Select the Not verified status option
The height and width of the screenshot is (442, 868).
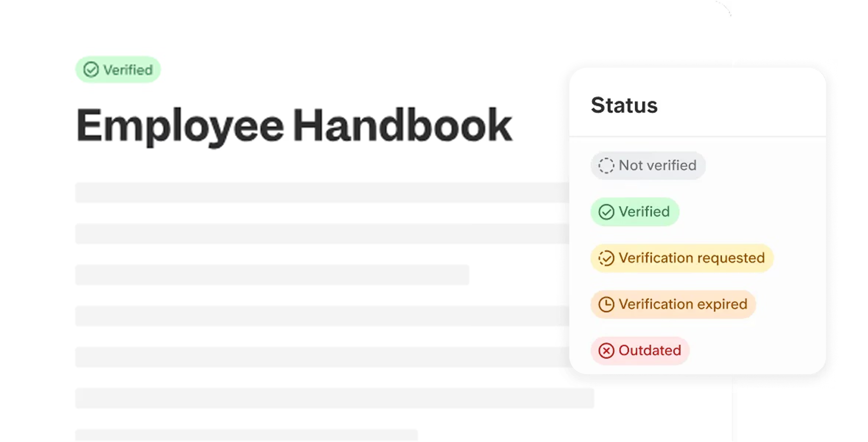click(648, 165)
